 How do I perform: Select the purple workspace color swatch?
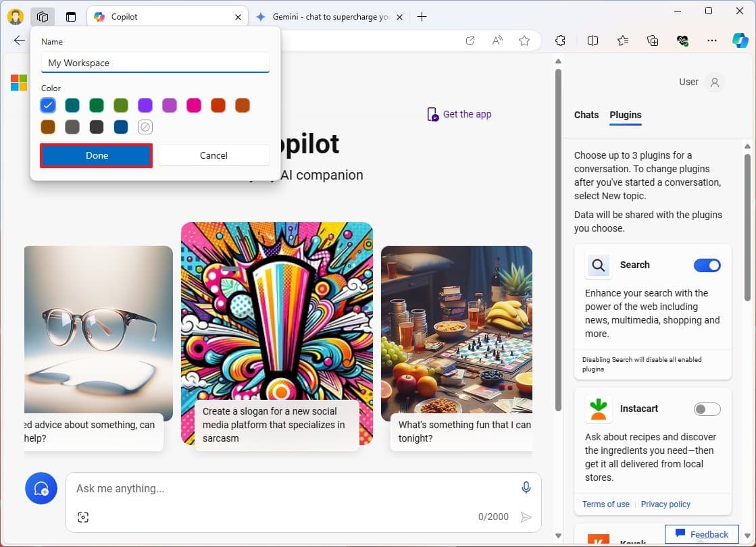tap(145, 105)
